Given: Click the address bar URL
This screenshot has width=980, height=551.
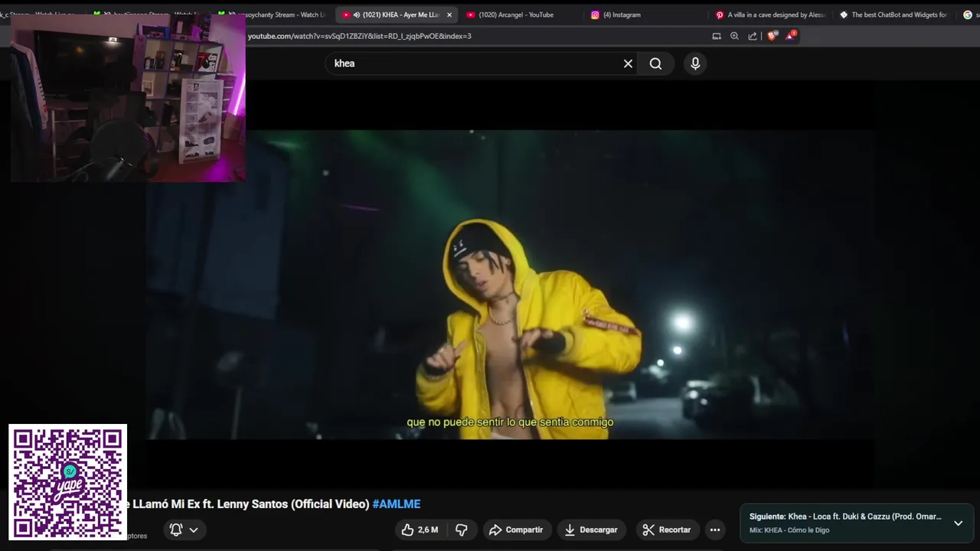Looking at the screenshot, I should point(360,36).
